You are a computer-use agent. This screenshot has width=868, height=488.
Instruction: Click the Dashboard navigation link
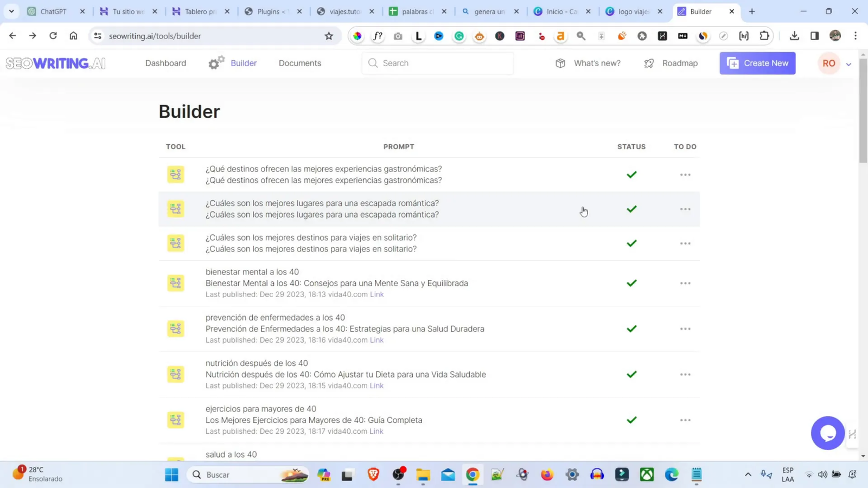[165, 63]
